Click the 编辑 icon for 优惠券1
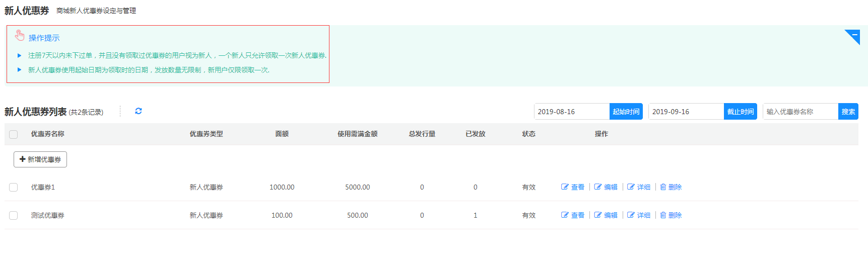This screenshot has height=266, width=868. [598, 187]
